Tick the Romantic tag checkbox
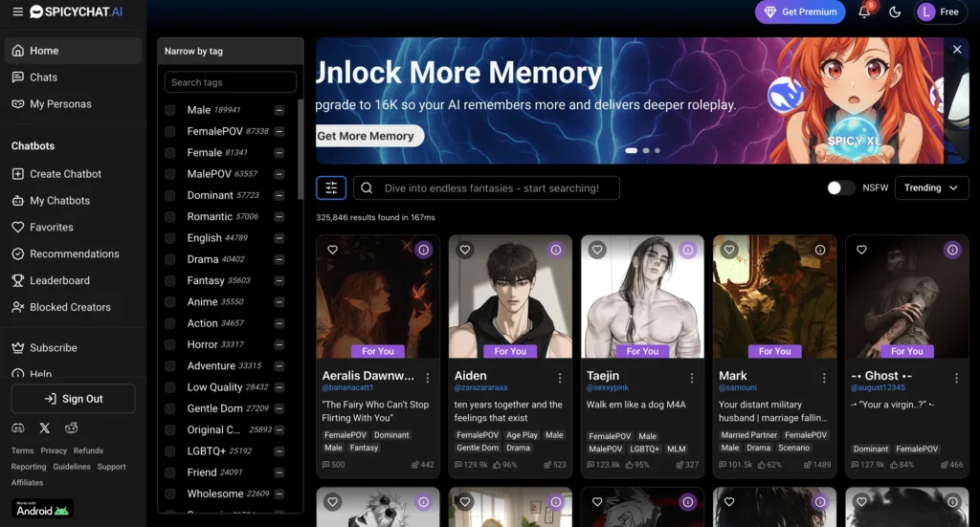The height and width of the screenshot is (527, 980). click(170, 217)
